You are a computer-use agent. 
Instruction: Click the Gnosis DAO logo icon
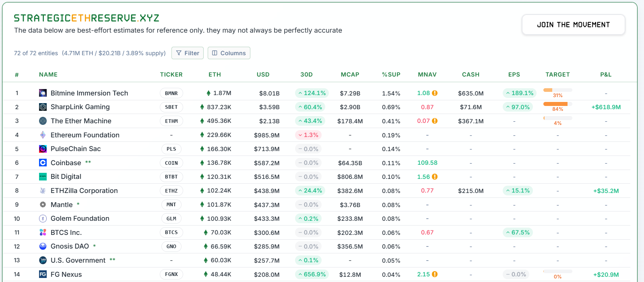click(x=43, y=246)
